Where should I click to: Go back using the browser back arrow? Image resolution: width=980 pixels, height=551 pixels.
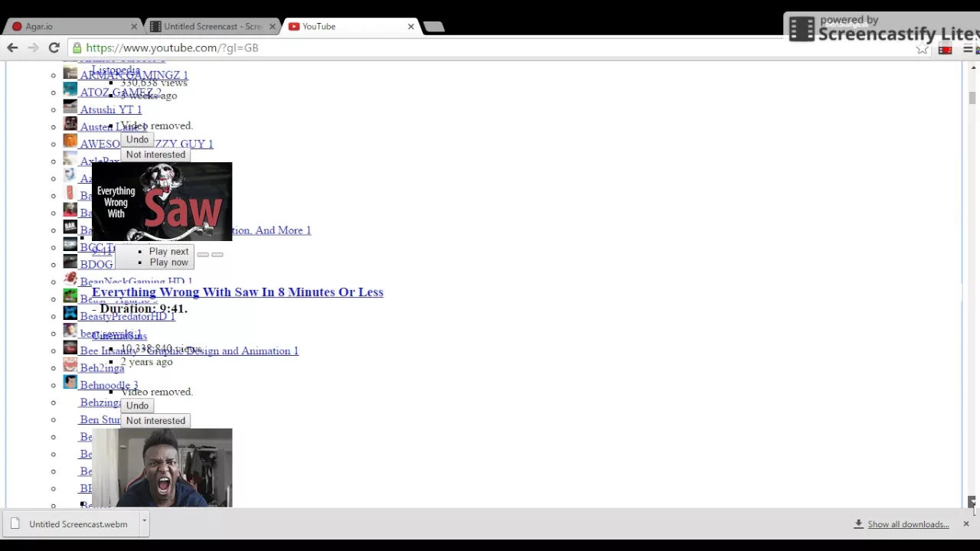click(12, 47)
